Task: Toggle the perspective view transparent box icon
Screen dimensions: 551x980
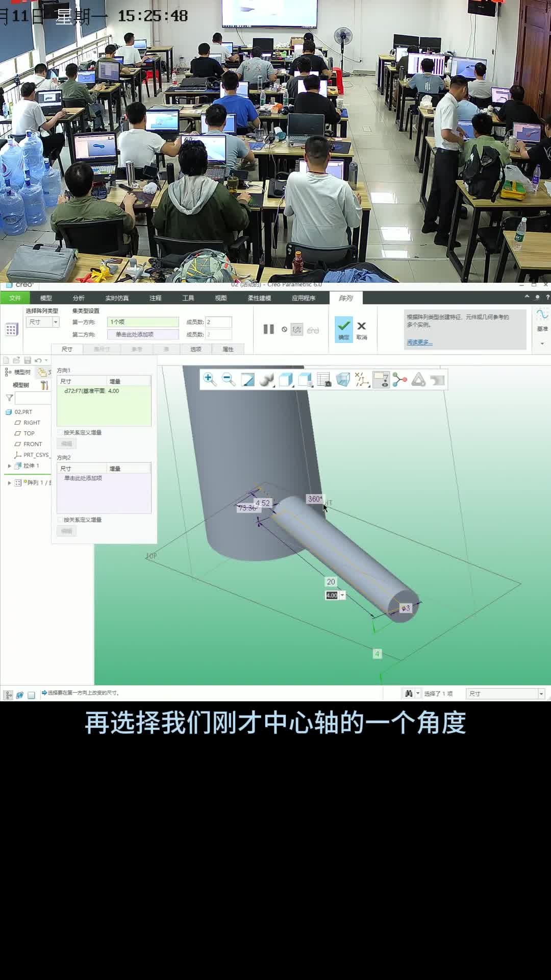Action: pyautogui.click(x=343, y=379)
